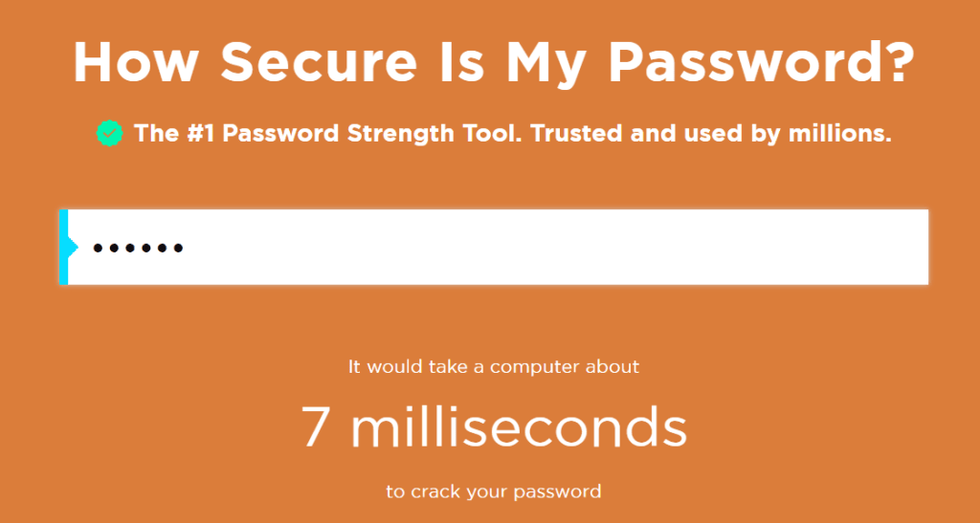Click the first masked password dot
This screenshot has height=523, width=980.
pyautogui.click(x=98, y=249)
